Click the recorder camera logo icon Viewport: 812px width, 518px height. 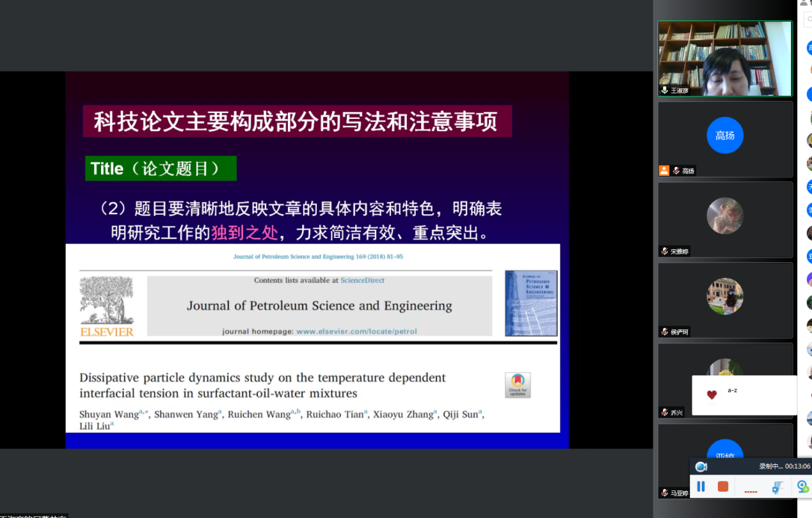(x=701, y=467)
